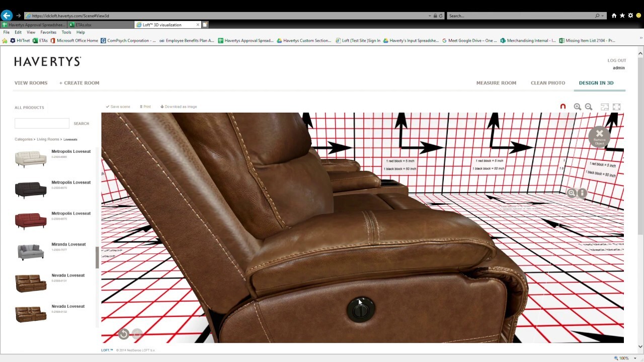The height and width of the screenshot is (362, 644).
Task: Click the Living Rooms breadcrumb link
Action: pyautogui.click(x=48, y=139)
